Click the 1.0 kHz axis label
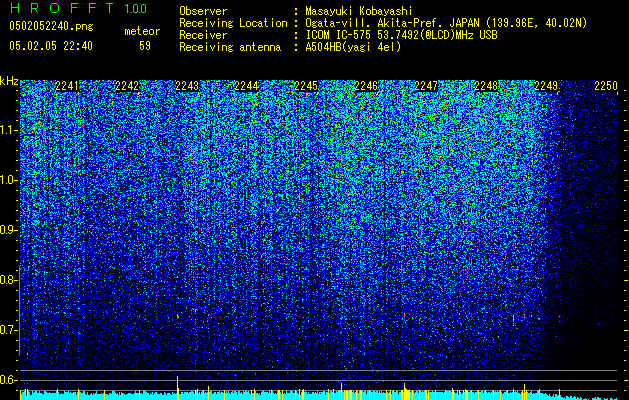 [x=8, y=180]
